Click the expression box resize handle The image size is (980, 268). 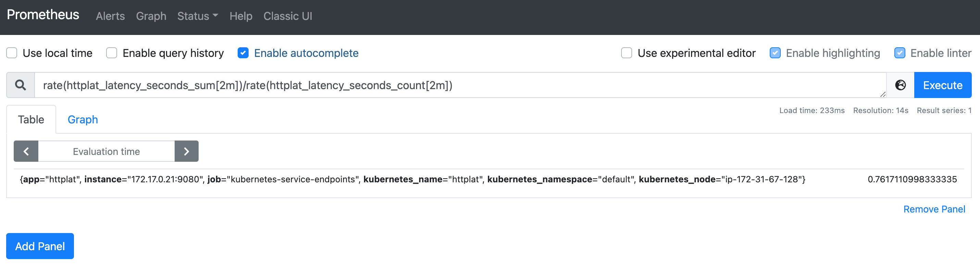point(883,94)
